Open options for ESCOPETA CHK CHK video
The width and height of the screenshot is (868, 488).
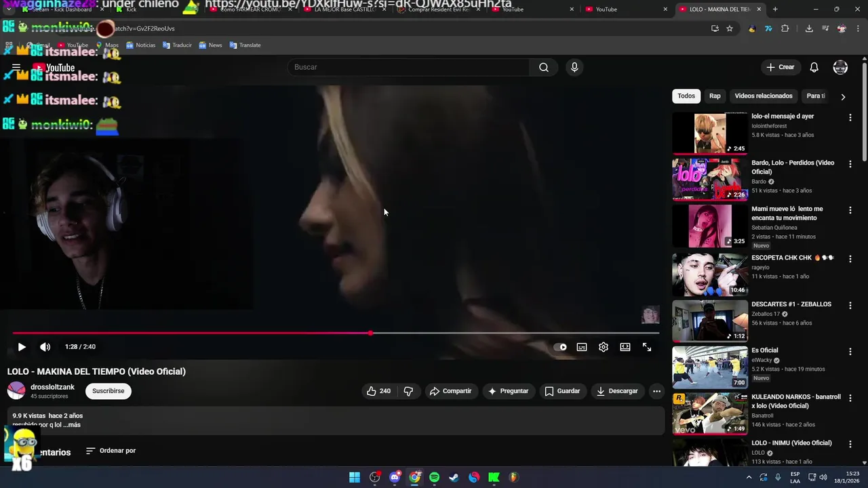pos(850,259)
